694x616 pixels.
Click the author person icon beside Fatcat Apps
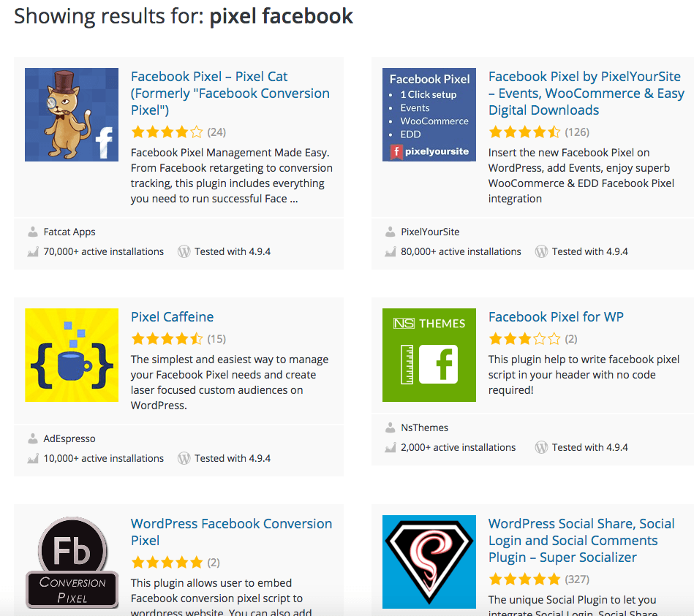point(32,232)
